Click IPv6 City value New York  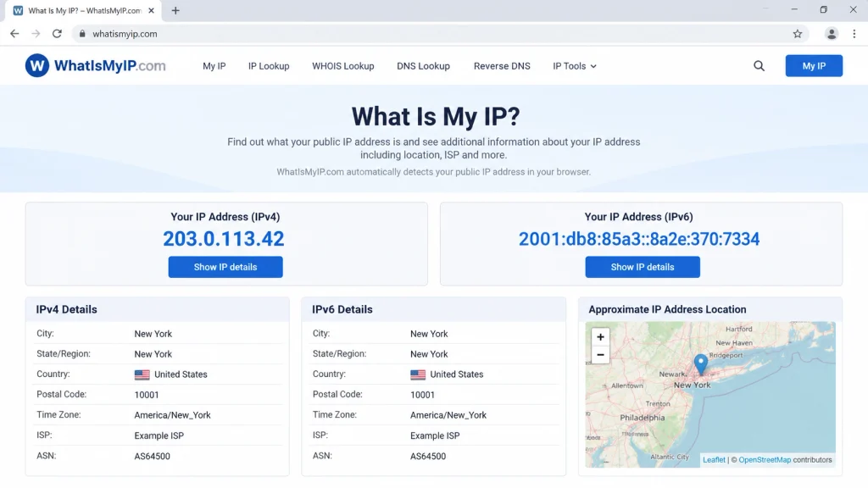pos(429,334)
